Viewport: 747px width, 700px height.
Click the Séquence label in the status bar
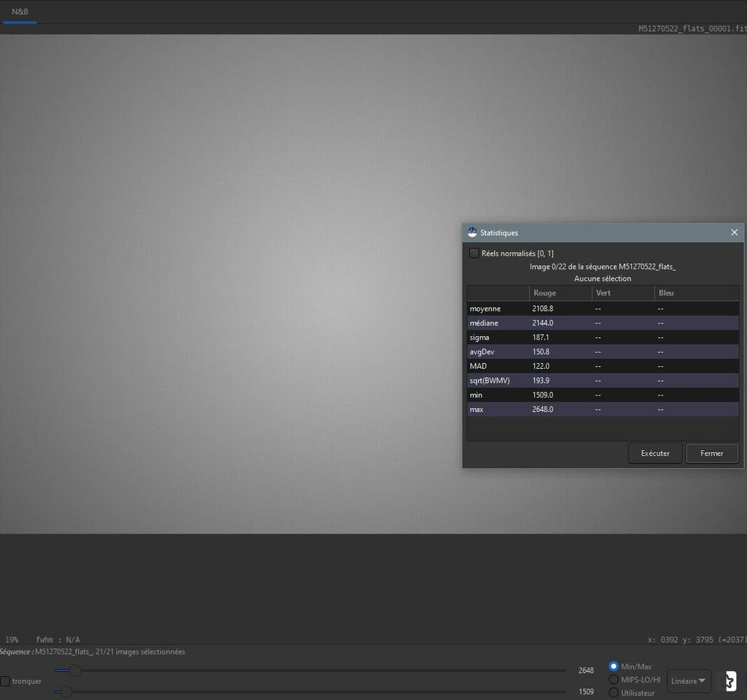click(17, 652)
